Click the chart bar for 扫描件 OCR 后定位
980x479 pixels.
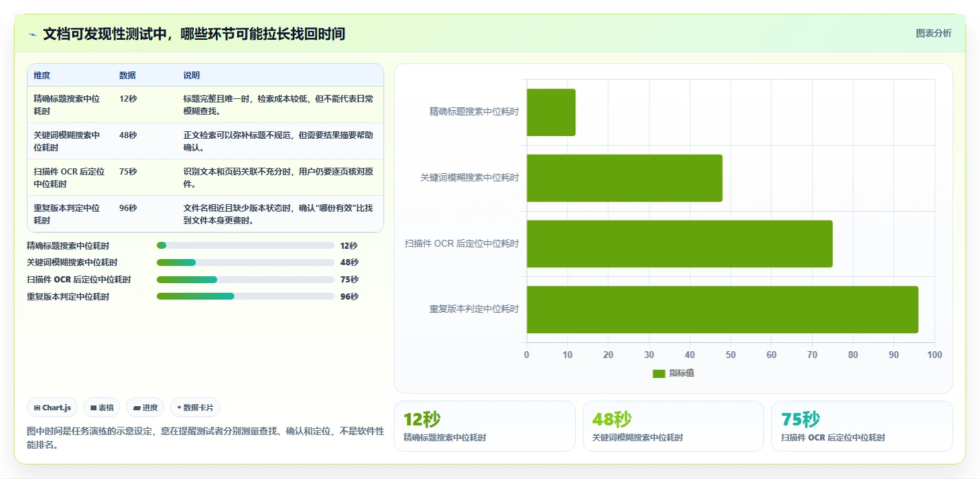click(x=679, y=244)
